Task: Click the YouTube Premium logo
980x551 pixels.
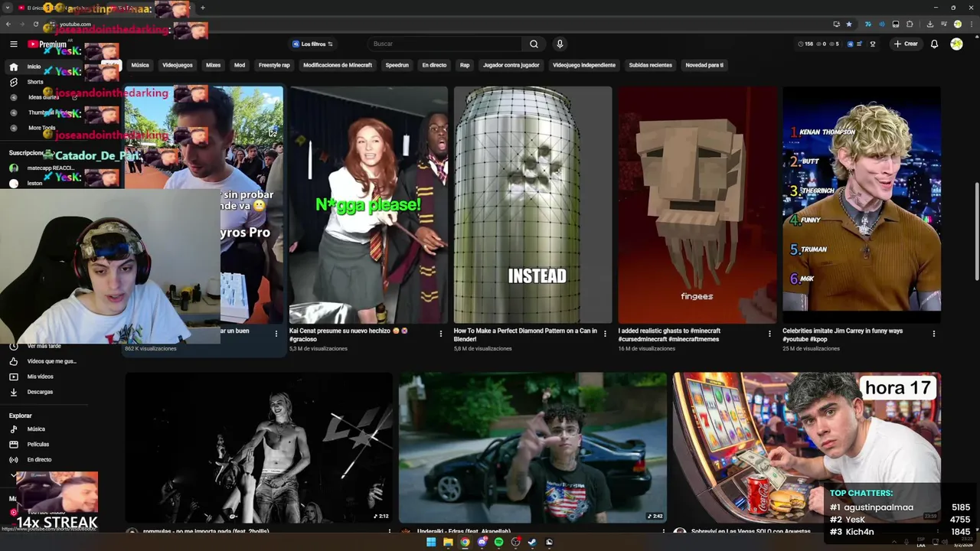Action: (47, 44)
